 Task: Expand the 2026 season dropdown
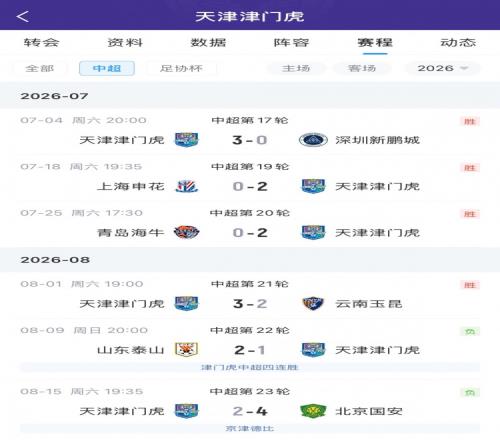pyautogui.click(x=442, y=68)
